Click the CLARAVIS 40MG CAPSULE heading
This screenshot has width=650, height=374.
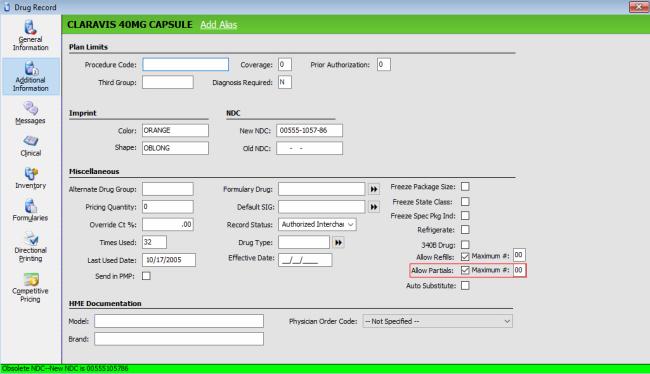point(130,24)
